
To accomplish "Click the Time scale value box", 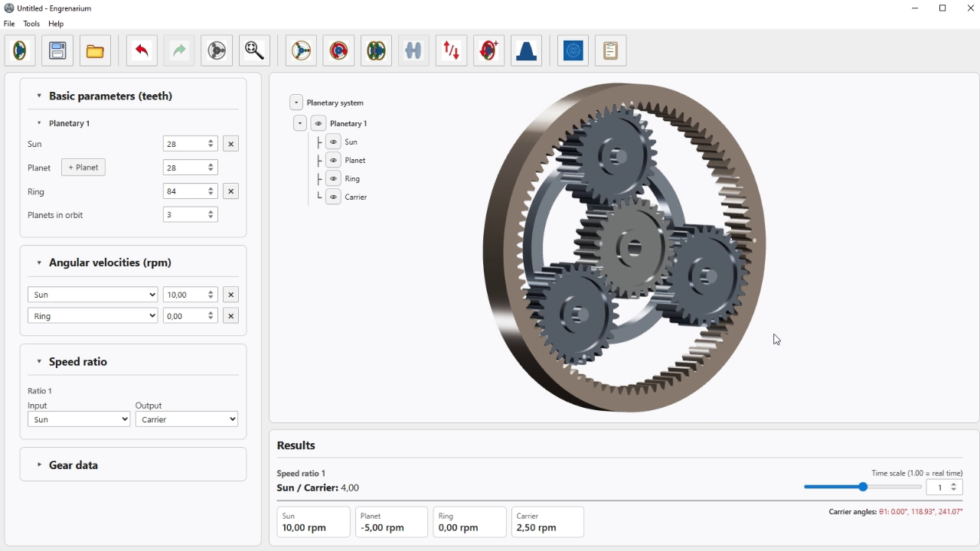I will pos(944,487).
